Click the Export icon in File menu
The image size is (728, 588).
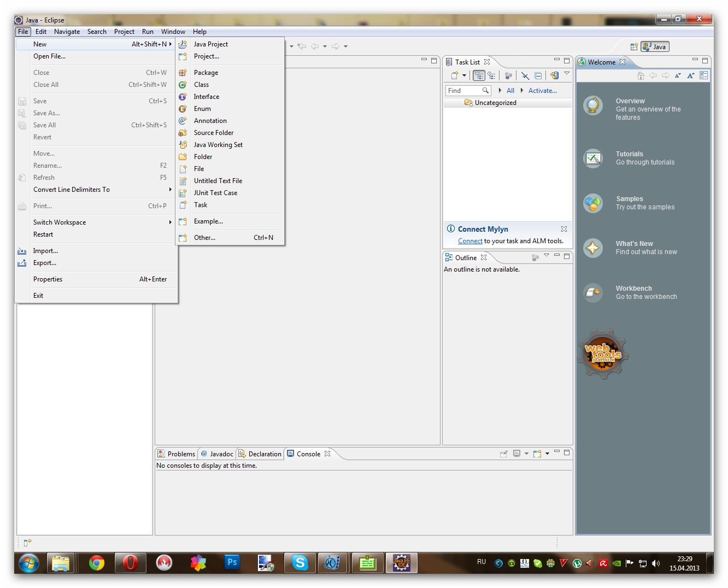click(x=22, y=263)
